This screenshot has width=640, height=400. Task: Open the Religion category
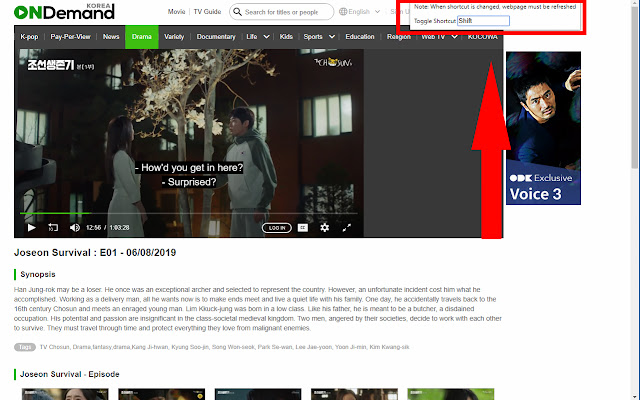[399, 37]
